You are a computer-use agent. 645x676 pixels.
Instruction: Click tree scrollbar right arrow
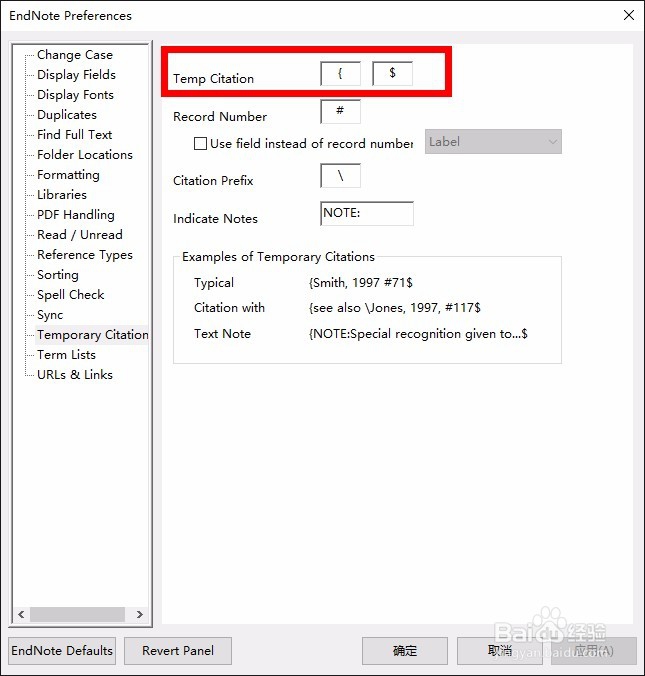(x=140, y=614)
